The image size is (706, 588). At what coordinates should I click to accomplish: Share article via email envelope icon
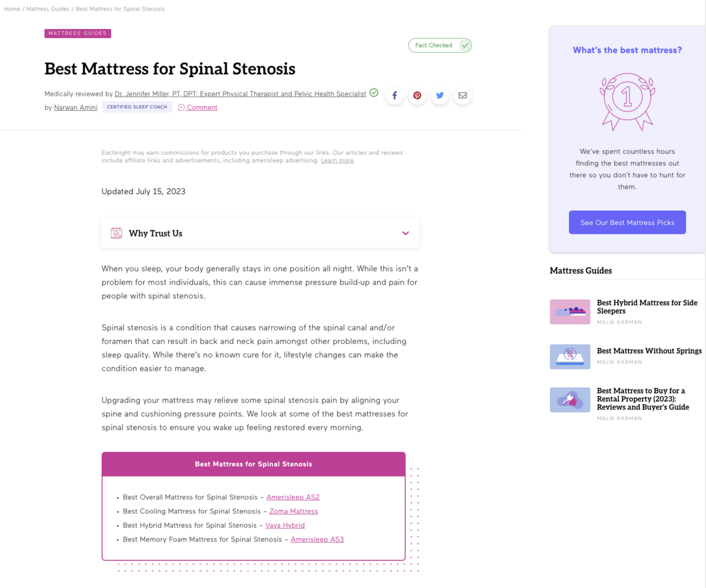pyautogui.click(x=462, y=95)
